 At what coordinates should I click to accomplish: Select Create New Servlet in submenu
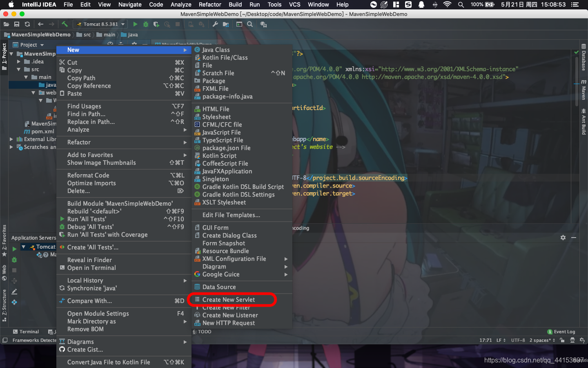[x=242, y=300]
